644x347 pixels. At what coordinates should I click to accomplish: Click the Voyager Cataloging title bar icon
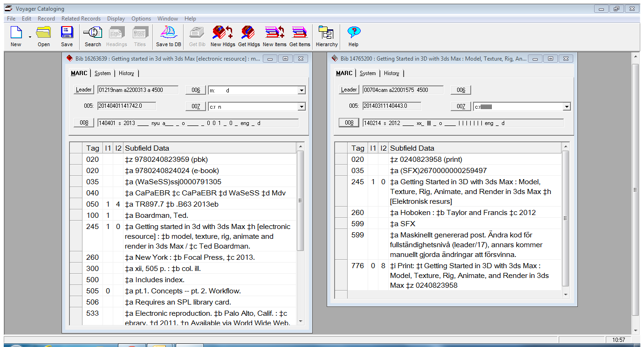[9, 9]
